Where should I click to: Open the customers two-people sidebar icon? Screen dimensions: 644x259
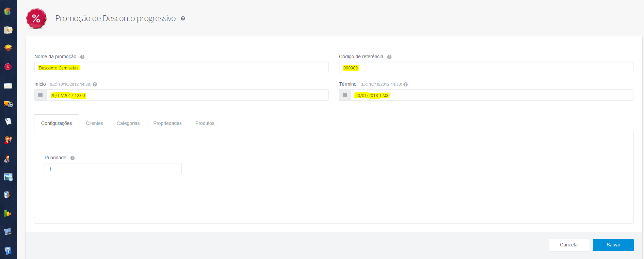8,140
